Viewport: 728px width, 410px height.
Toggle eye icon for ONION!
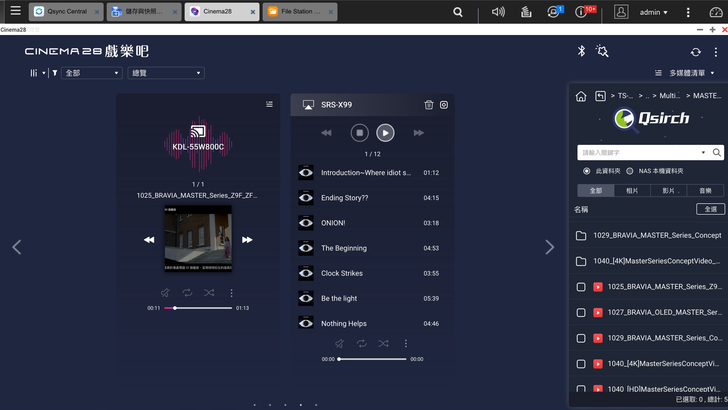[306, 223]
